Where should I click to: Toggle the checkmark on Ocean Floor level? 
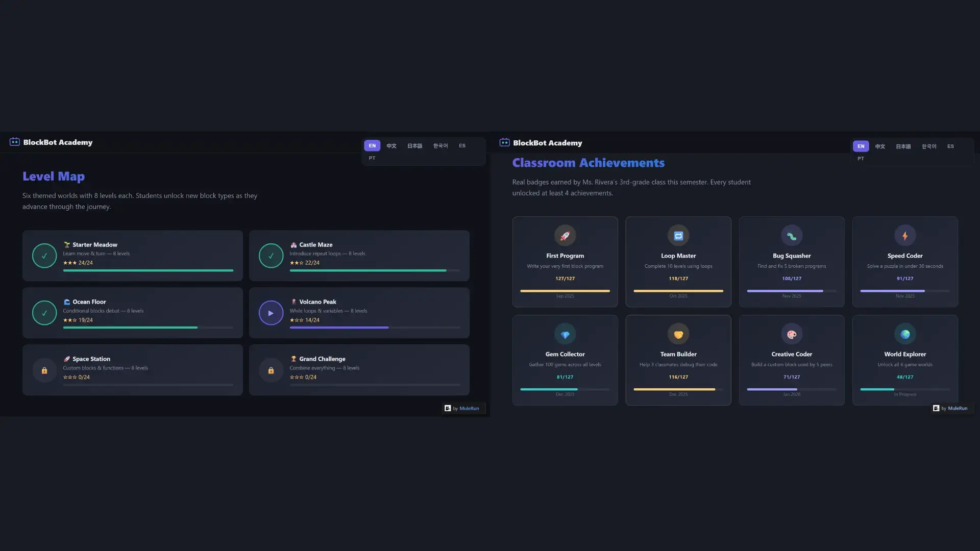point(44,313)
